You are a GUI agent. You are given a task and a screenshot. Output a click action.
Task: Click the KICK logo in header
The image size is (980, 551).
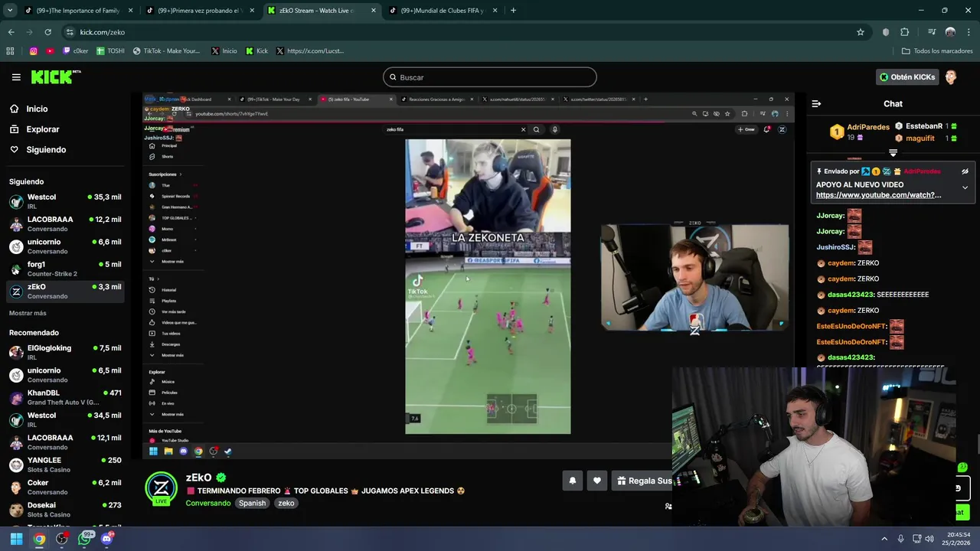click(56, 77)
